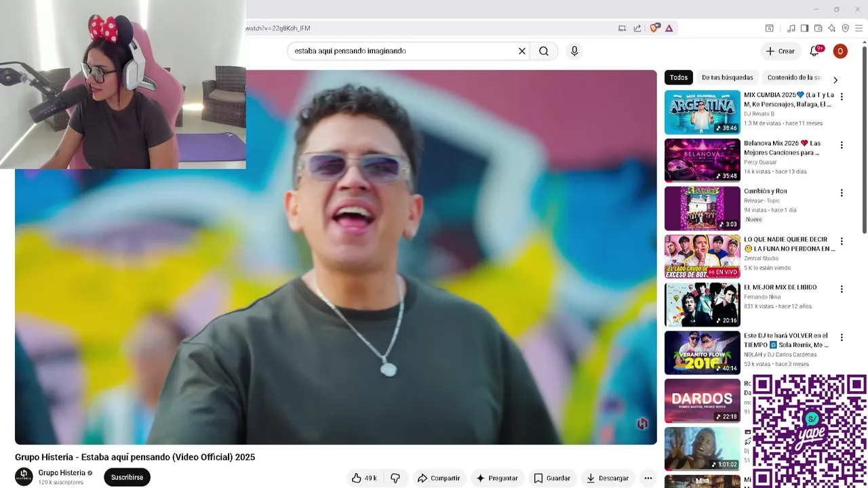Screen dimensions: 868x488
Task: Open options for Este DJ te hará VOLVER video
Action: 842,338
